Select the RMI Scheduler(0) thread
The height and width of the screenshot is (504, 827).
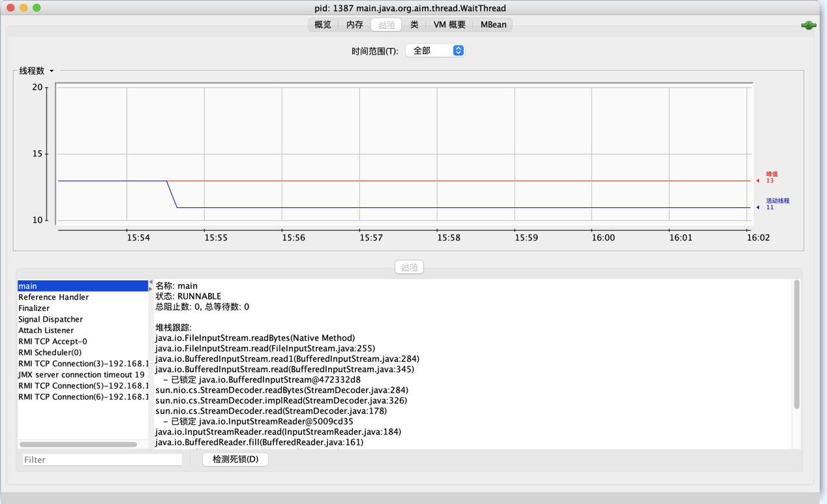coord(83,352)
